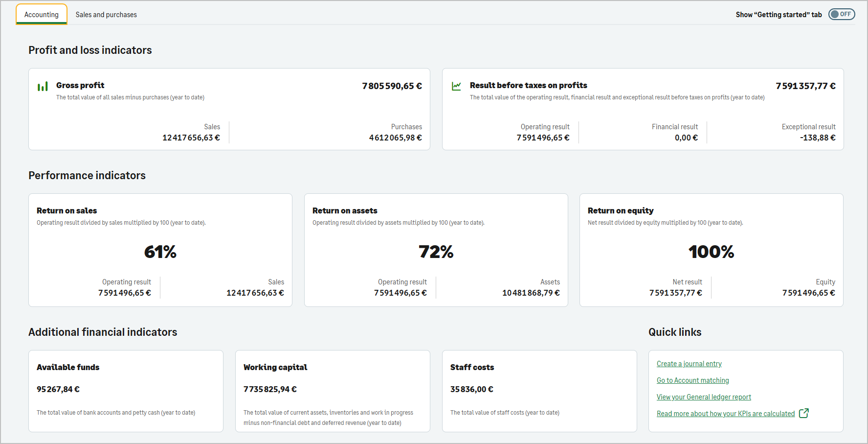Click the Result before taxes on profits heading
This screenshot has height=444, width=868.
528,85
